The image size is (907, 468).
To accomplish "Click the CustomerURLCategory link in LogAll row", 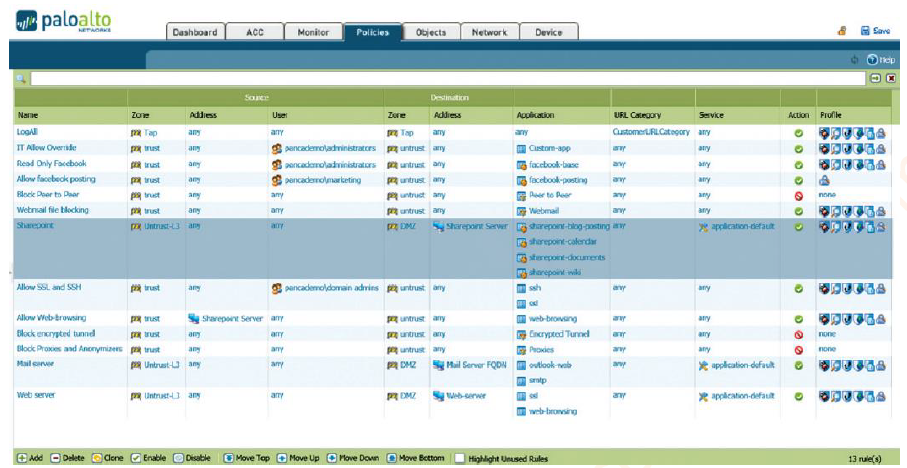I will point(651,132).
